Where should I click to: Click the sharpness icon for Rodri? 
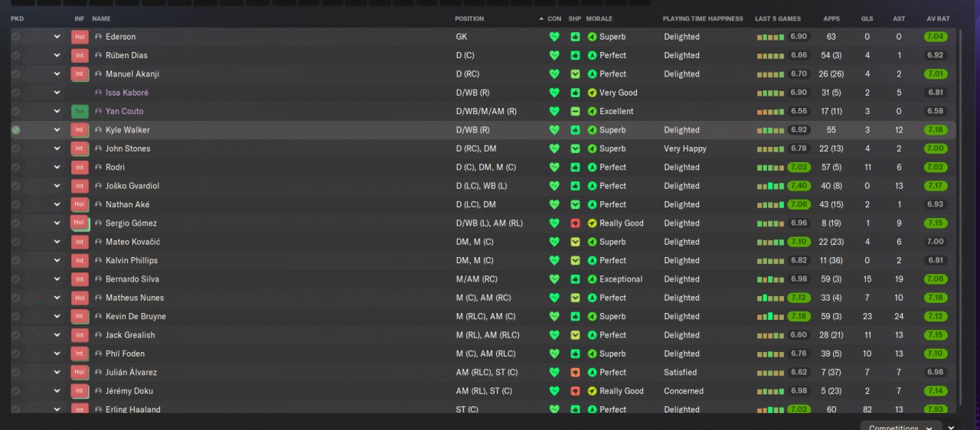pyautogui.click(x=575, y=167)
